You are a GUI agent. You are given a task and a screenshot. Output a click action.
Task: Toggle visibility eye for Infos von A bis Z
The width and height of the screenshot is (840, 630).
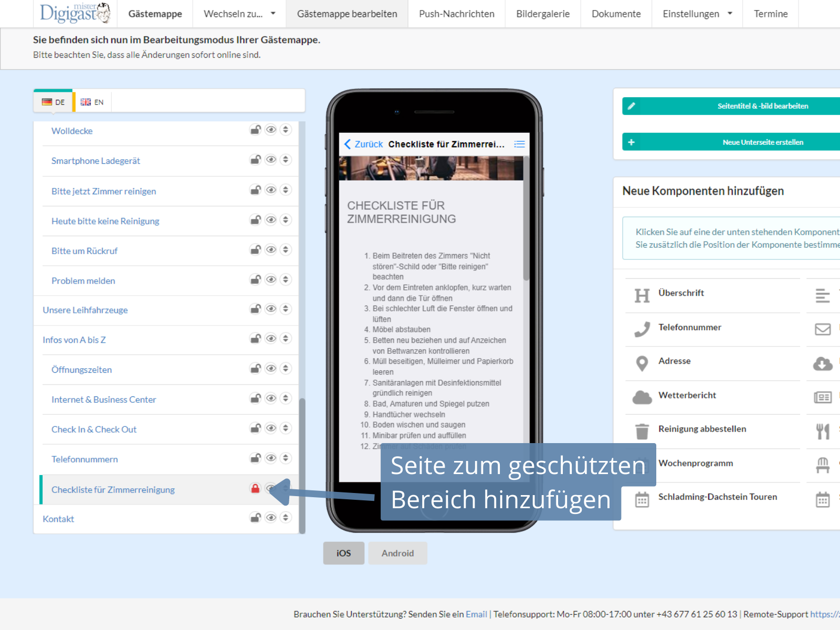[271, 339]
